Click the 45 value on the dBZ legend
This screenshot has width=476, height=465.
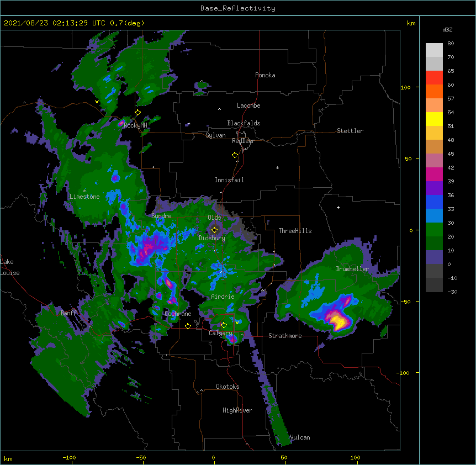[x=451, y=154]
